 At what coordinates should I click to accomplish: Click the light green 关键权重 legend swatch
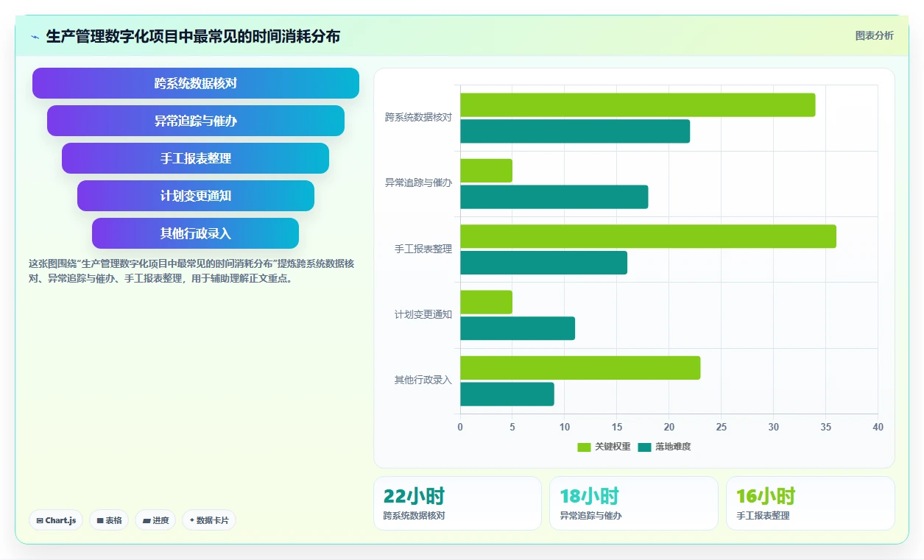point(585,447)
